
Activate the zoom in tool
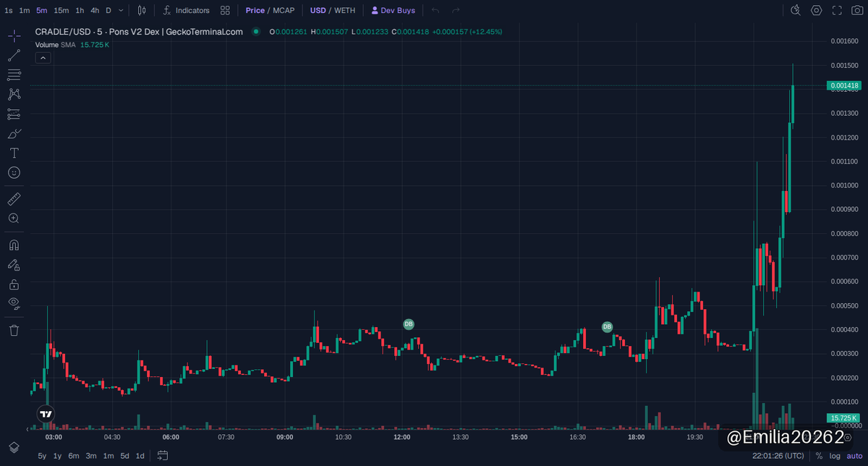[14, 218]
